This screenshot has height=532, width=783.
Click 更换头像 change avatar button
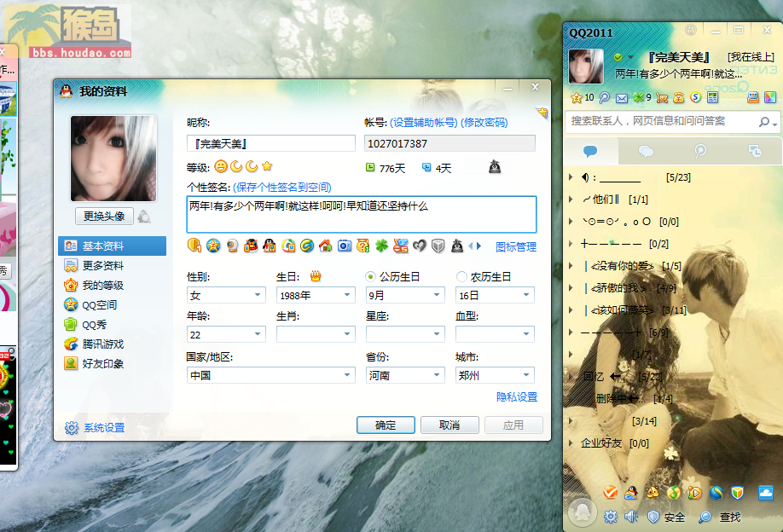(104, 216)
